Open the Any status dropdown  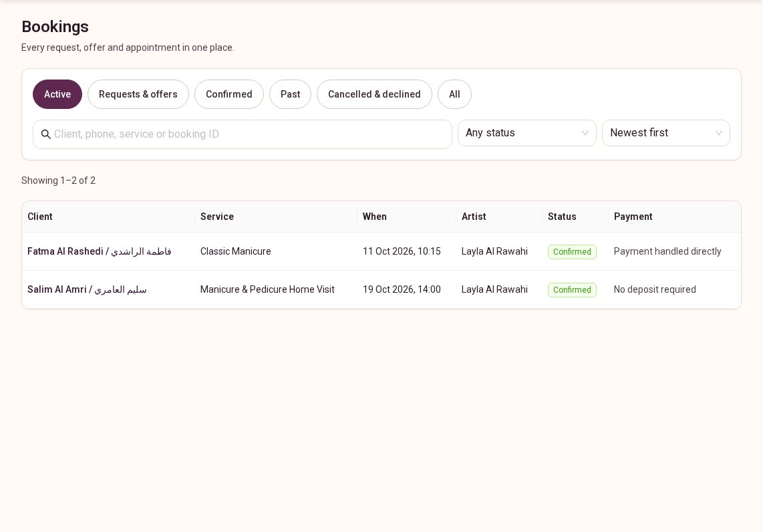(527, 133)
